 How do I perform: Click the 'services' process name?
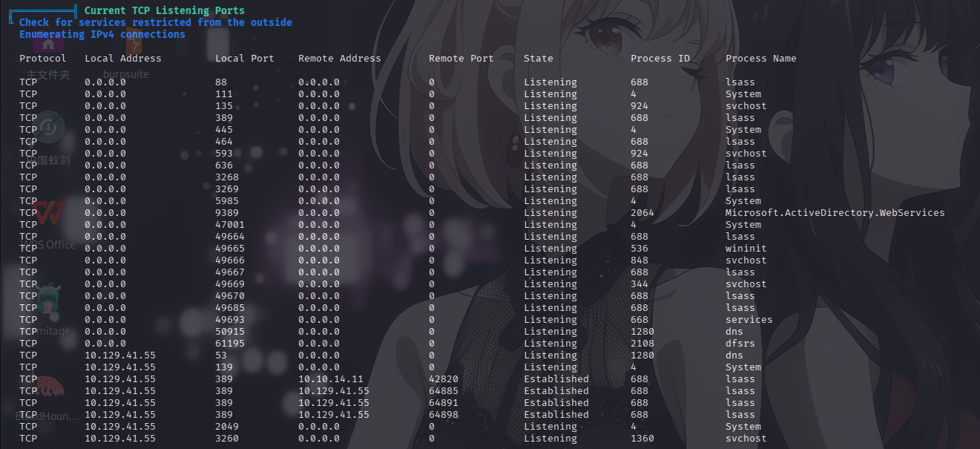(749, 320)
